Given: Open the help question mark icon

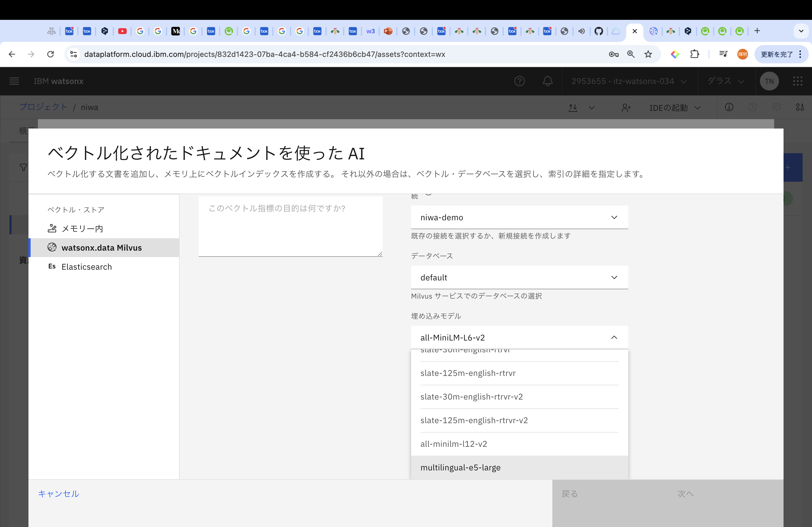Looking at the screenshot, I should [x=519, y=81].
